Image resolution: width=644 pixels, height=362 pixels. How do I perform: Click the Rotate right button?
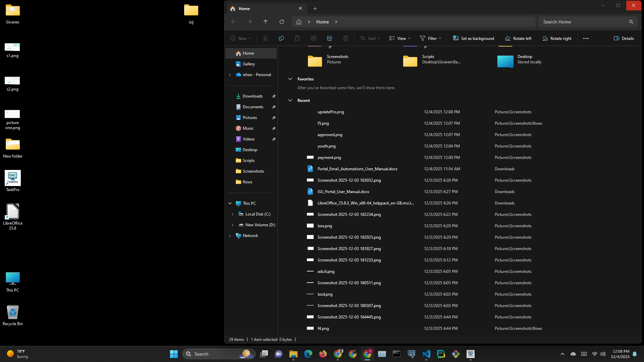point(557,39)
